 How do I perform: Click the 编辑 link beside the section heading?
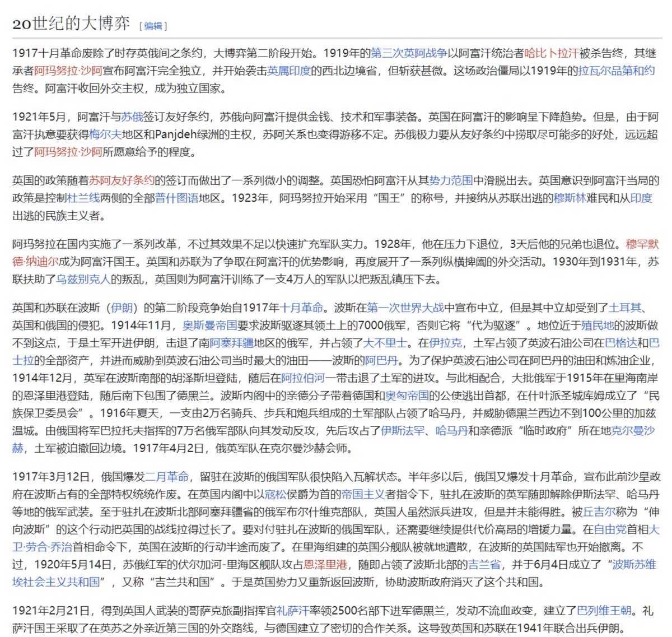[x=153, y=26]
